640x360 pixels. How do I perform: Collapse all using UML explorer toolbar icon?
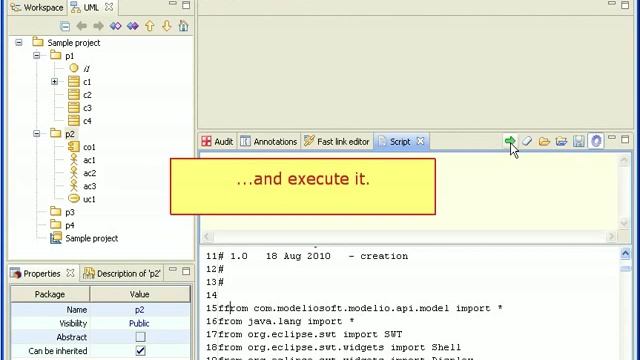64,26
